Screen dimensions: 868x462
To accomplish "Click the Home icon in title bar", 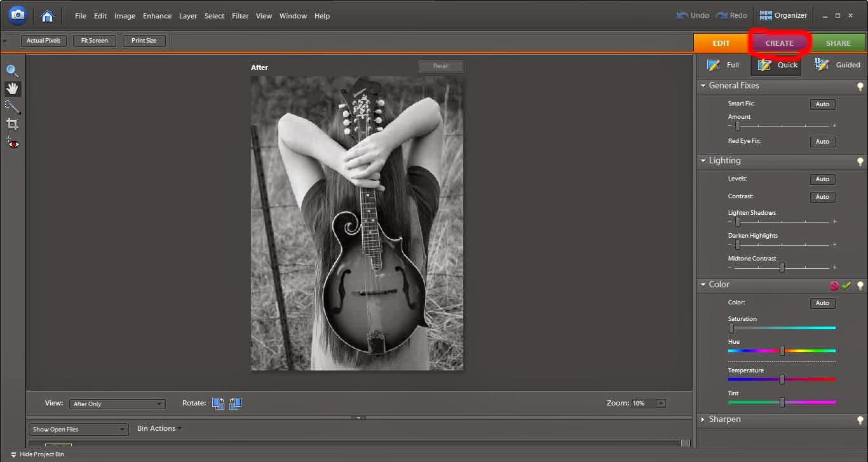I will click(47, 16).
